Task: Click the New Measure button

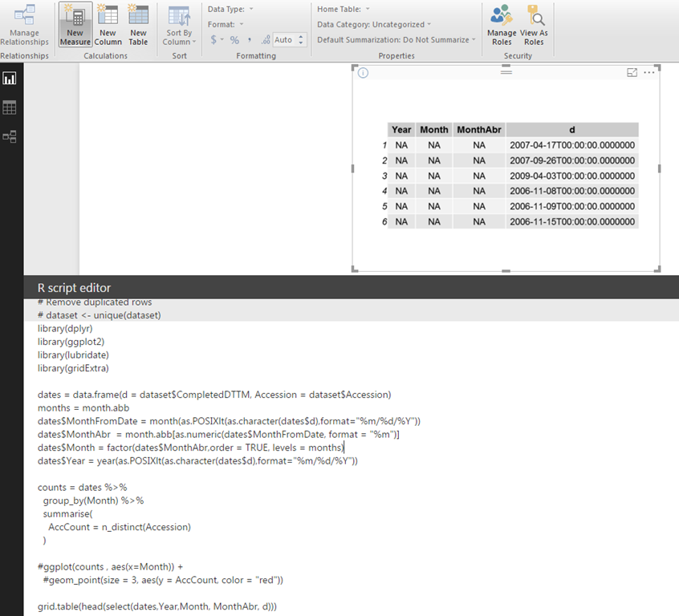Action: tap(75, 25)
